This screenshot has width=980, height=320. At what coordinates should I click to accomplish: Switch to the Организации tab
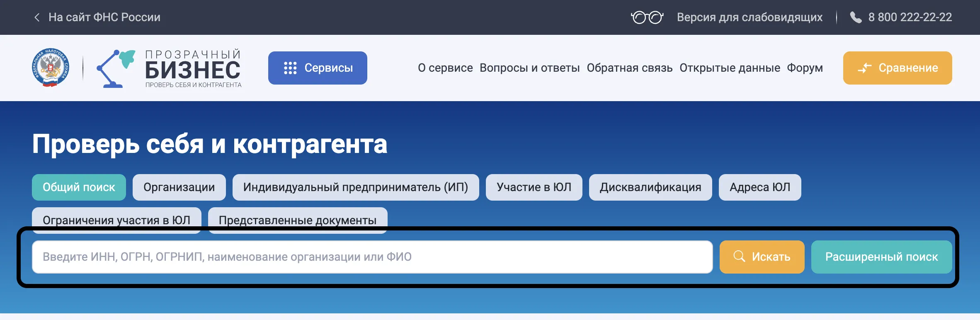pyautogui.click(x=179, y=187)
